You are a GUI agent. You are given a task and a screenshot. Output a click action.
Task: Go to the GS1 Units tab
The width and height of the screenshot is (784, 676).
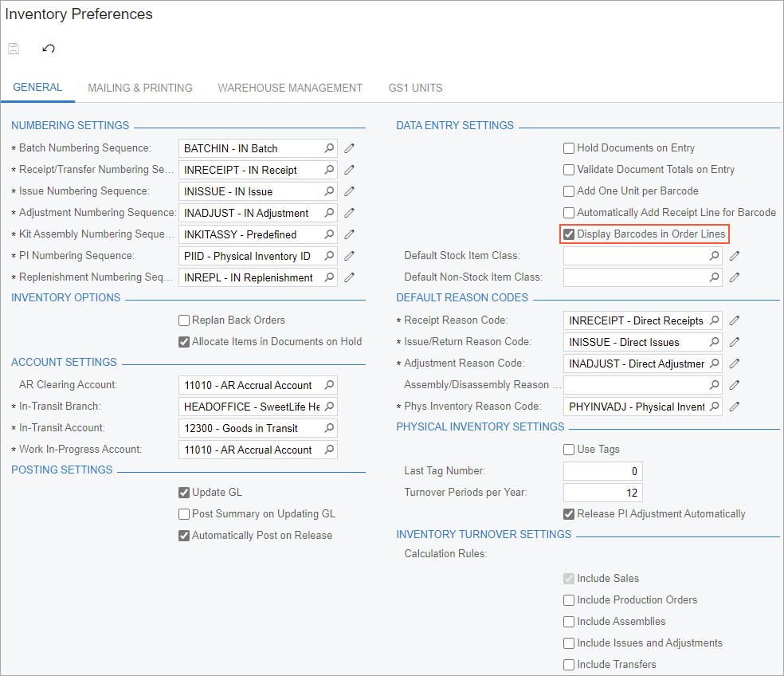click(415, 88)
